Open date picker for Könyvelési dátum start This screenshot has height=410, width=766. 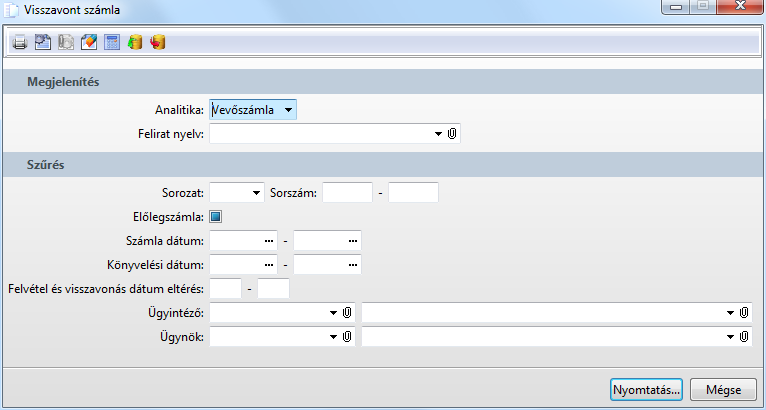269,265
